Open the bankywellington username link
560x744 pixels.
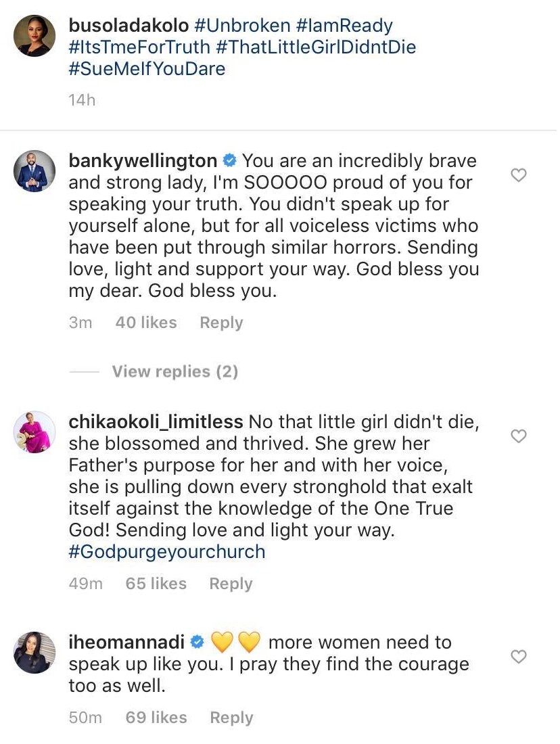click(x=143, y=161)
